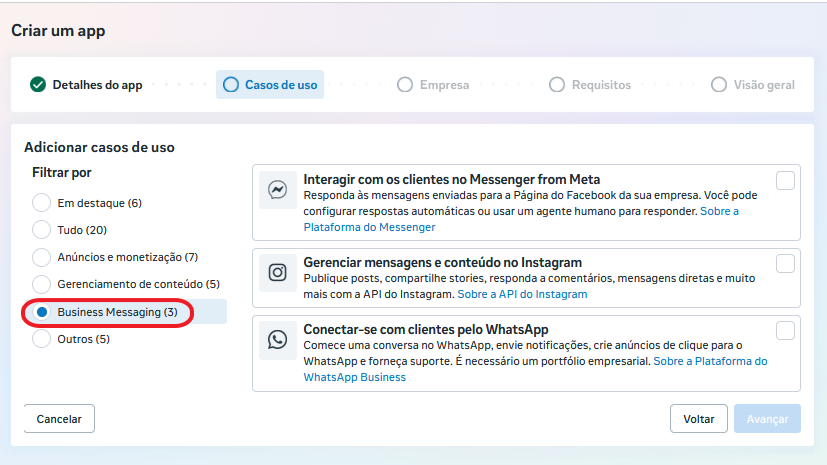
Task: Go to the Casos de uso step
Action: click(270, 84)
